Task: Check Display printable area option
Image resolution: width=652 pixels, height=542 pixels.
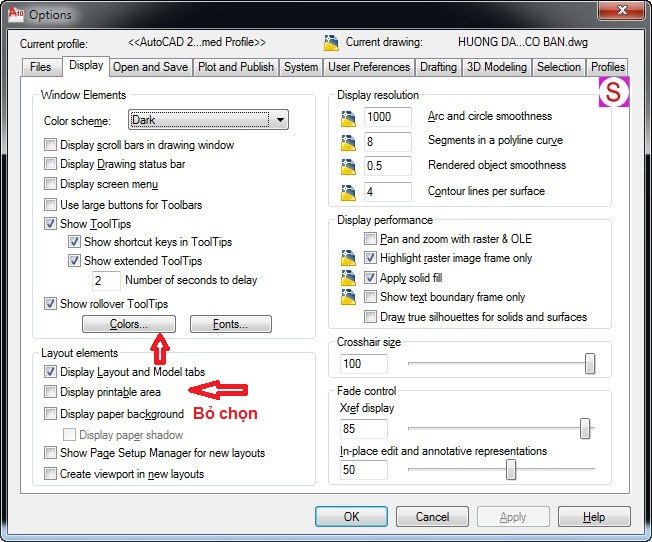Action: (50, 391)
